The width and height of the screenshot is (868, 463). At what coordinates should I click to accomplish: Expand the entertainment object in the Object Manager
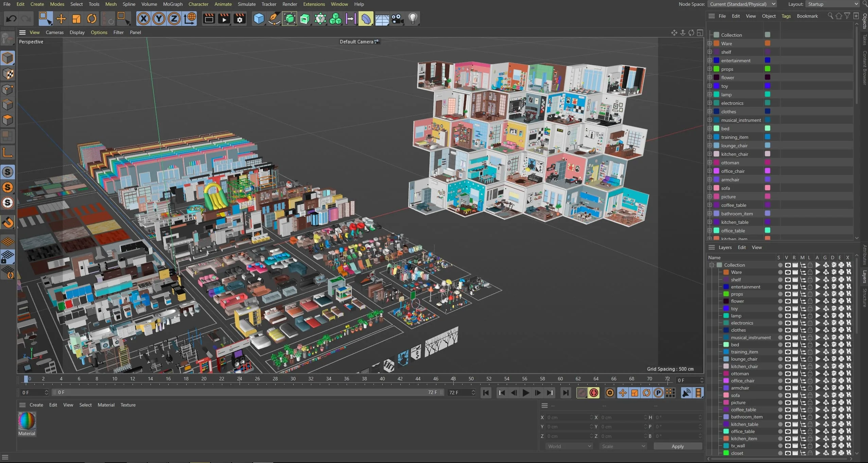710,61
